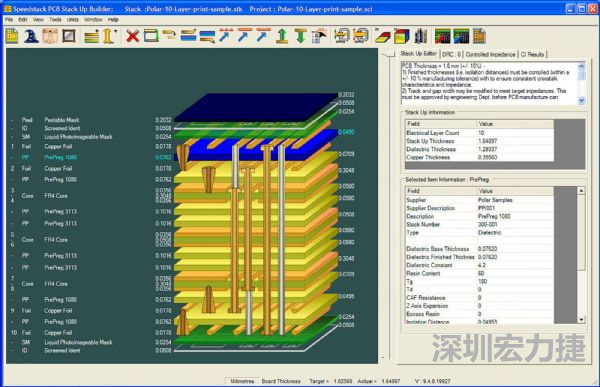The height and width of the screenshot is (387, 600).
Task: Switch to flat 2D red-yellow layer view icon
Action: 383,36
